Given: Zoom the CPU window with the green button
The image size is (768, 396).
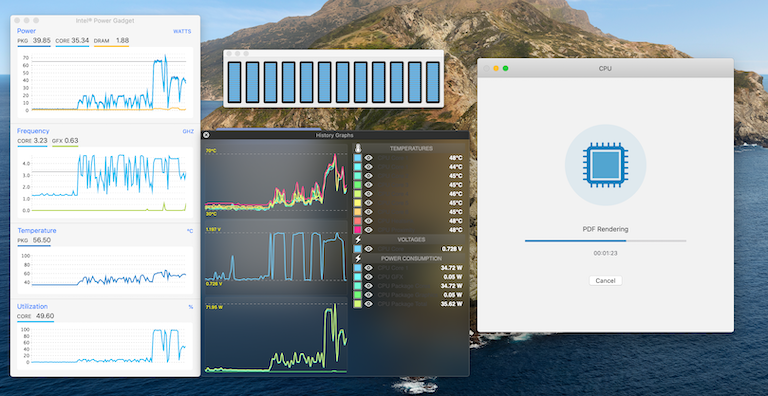Looking at the screenshot, I should (x=505, y=68).
